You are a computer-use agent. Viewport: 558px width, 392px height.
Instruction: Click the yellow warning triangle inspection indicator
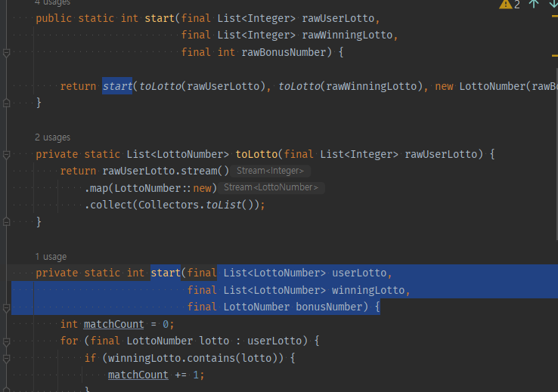click(x=505, y=5)
